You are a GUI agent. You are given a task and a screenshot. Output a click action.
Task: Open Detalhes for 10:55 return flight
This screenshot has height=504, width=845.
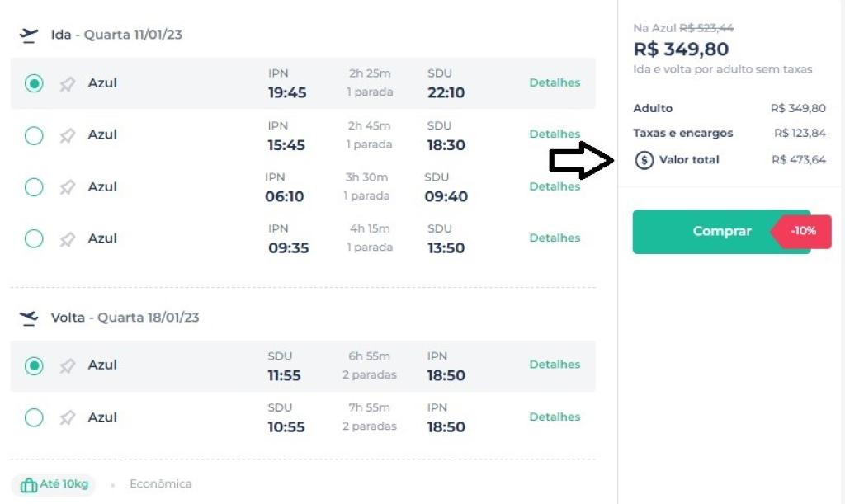coord(555,417)
